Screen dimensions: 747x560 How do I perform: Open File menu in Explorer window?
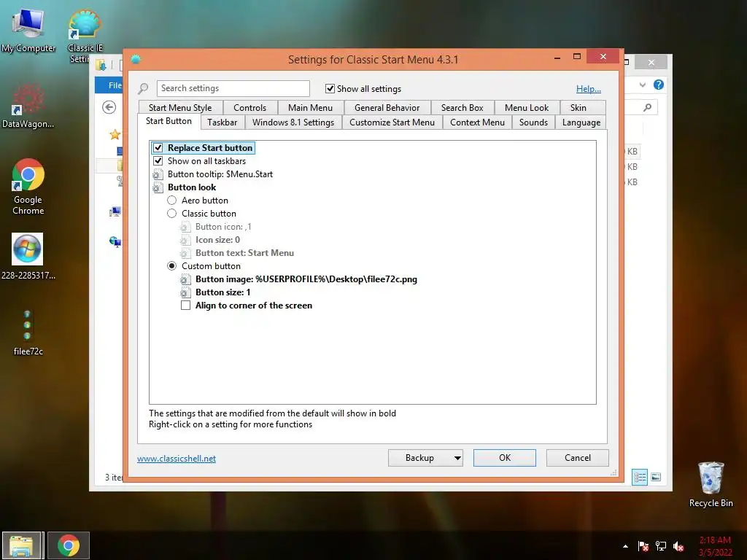coord(115,85)
